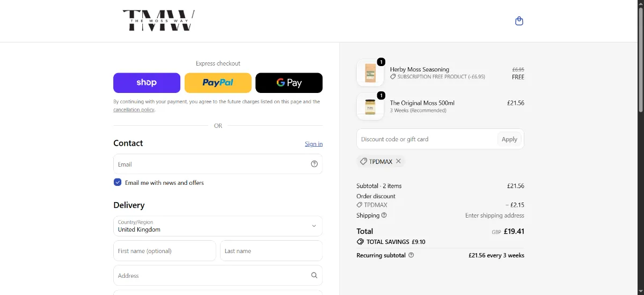Click the Delivery section heading

[129, 205]
